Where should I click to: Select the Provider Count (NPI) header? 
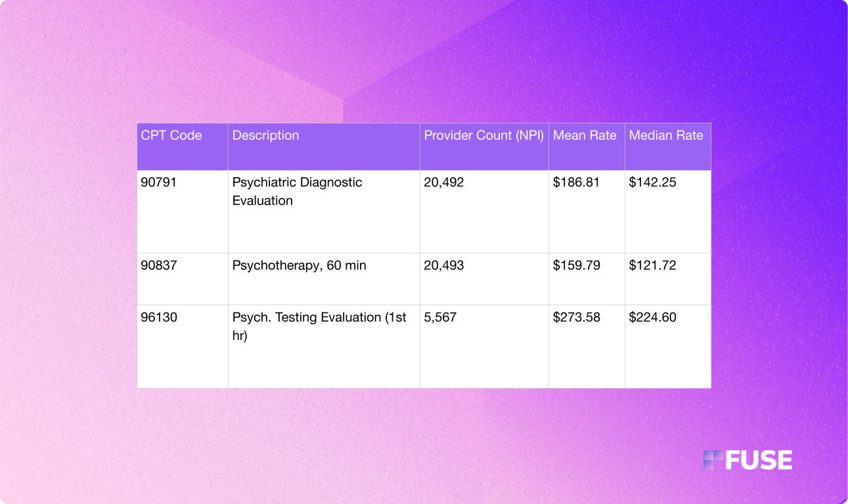tap(484, 135)
